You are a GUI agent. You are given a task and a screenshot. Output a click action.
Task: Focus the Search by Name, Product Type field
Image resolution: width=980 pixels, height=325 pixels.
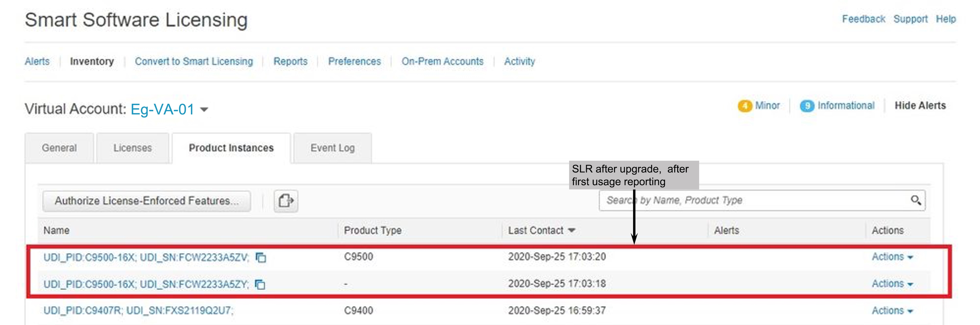pyautogui.click(x=753, y=200)
